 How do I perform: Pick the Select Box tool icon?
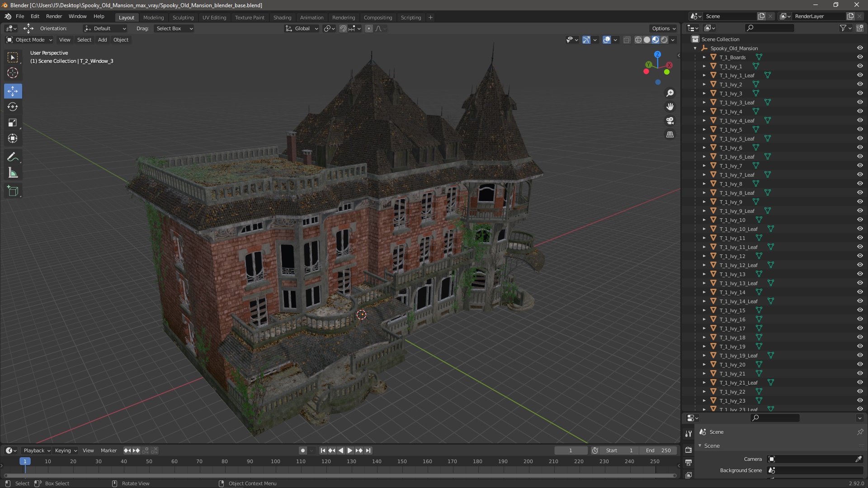click(13, 57)
